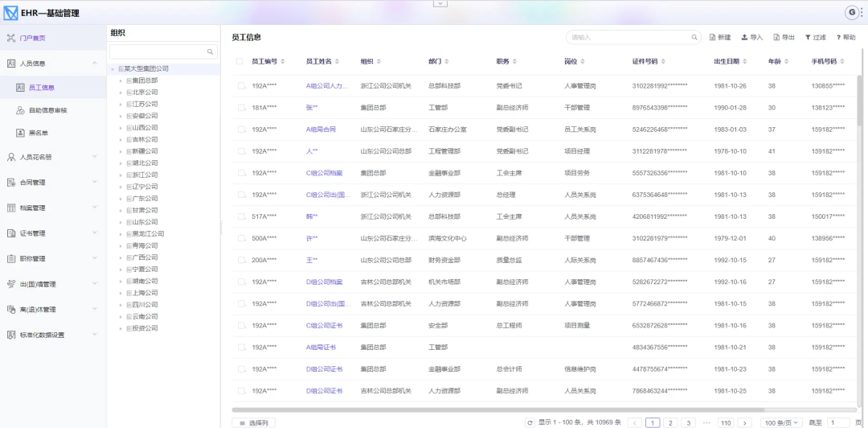Click the 导出 (export) icon

776,38
